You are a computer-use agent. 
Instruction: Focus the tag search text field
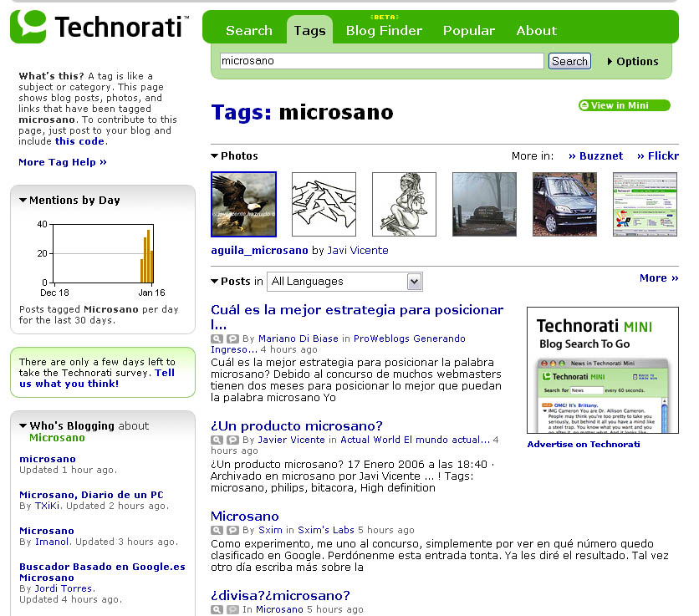(x=381, y=61)
